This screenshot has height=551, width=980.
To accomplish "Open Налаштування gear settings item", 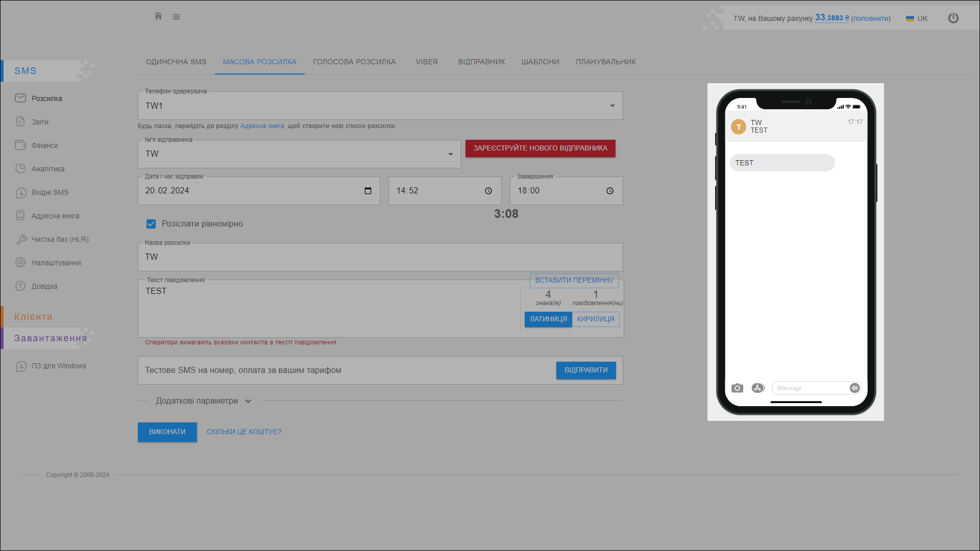I will 56,263.
